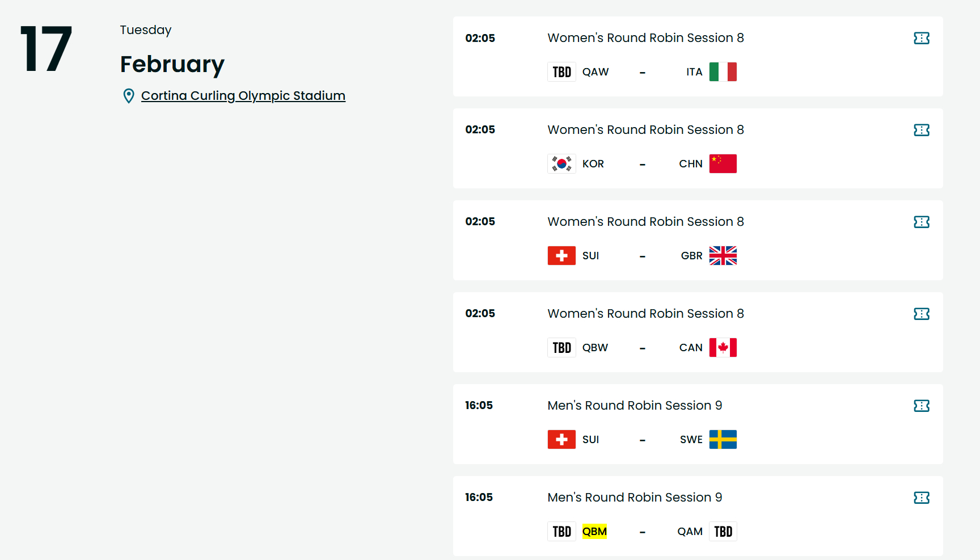This screenshot has height=560, width=980.
Task: Click ticket icon for QBW vs CAN match
Action: pos(922,314)
